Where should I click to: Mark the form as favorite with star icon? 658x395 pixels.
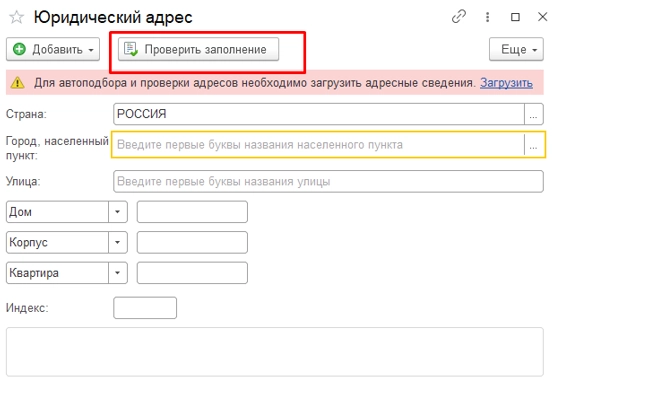[x=16, y=18]
